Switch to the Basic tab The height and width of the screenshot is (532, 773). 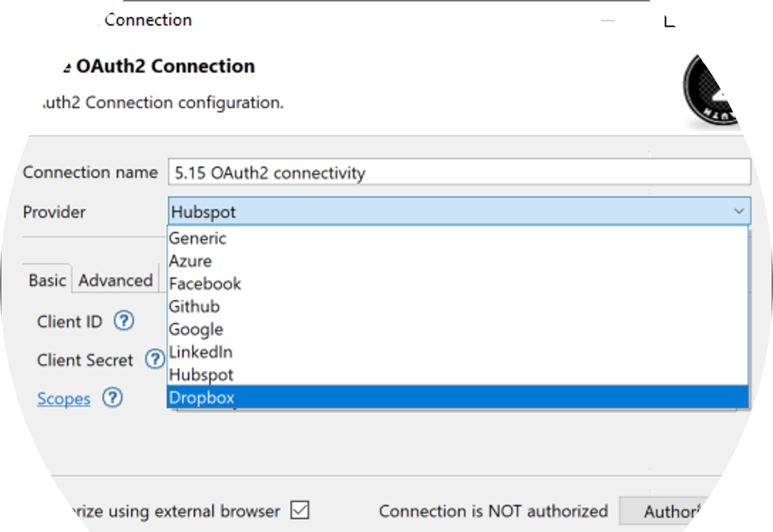47,281
